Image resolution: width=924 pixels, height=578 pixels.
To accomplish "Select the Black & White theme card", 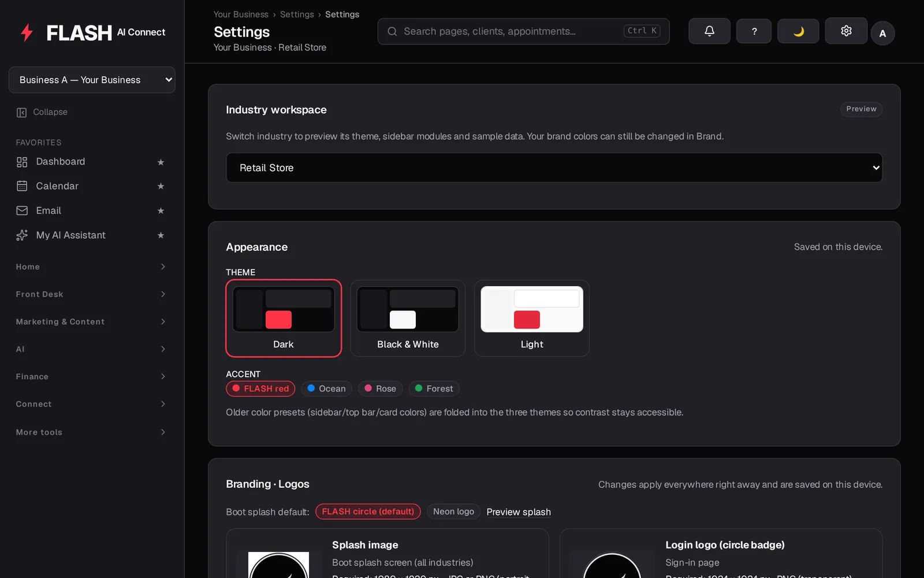I will click(x=408, y=318).
